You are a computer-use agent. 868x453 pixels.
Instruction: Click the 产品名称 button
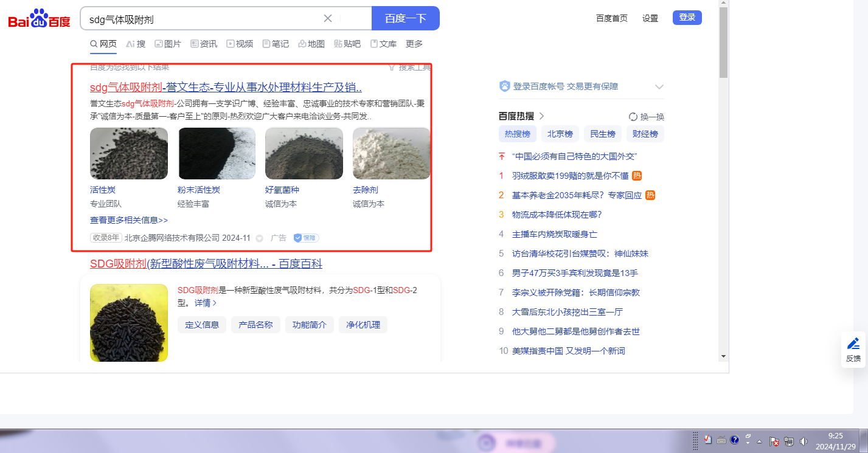255,325
